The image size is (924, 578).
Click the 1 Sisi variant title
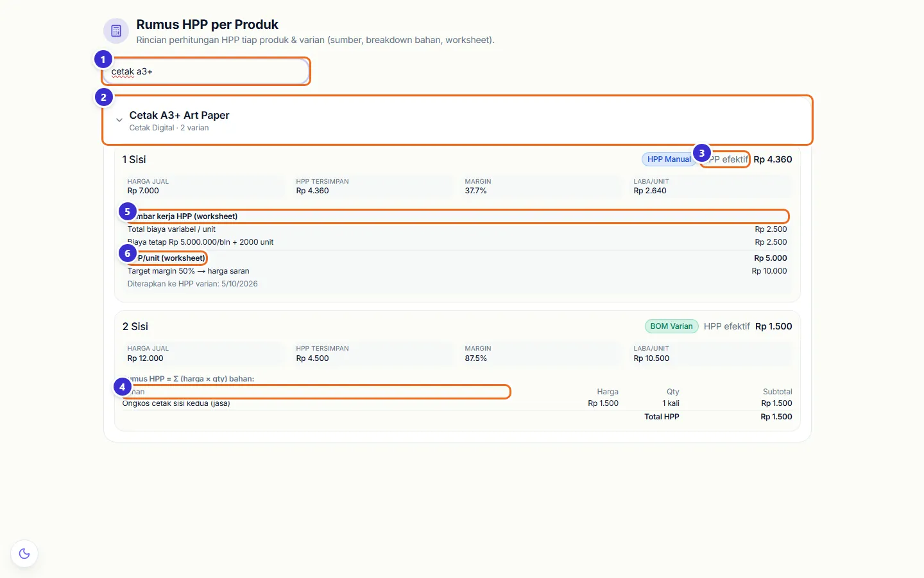point(134,159)
